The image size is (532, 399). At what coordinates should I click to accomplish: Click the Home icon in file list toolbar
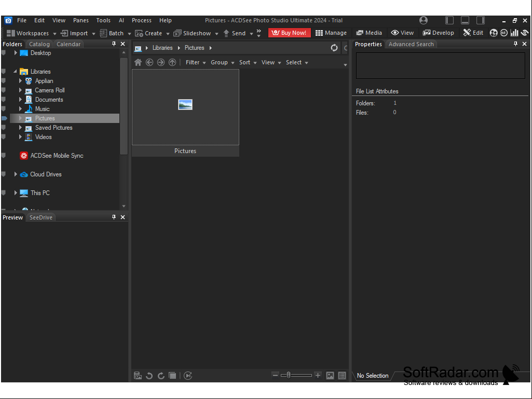pos(138,62)
